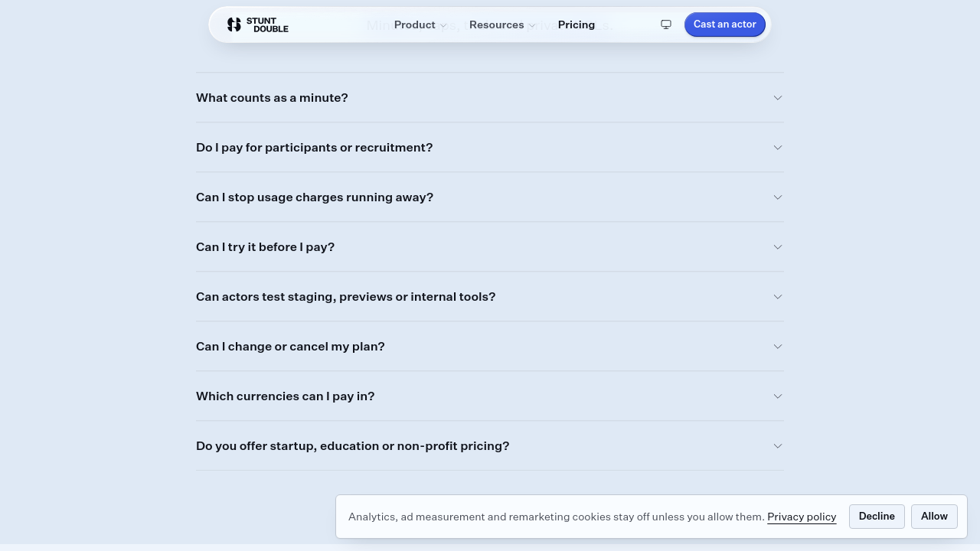980x551 pixels.
Task: Expand the usage charges question chevron
Action: click(778, 197)
